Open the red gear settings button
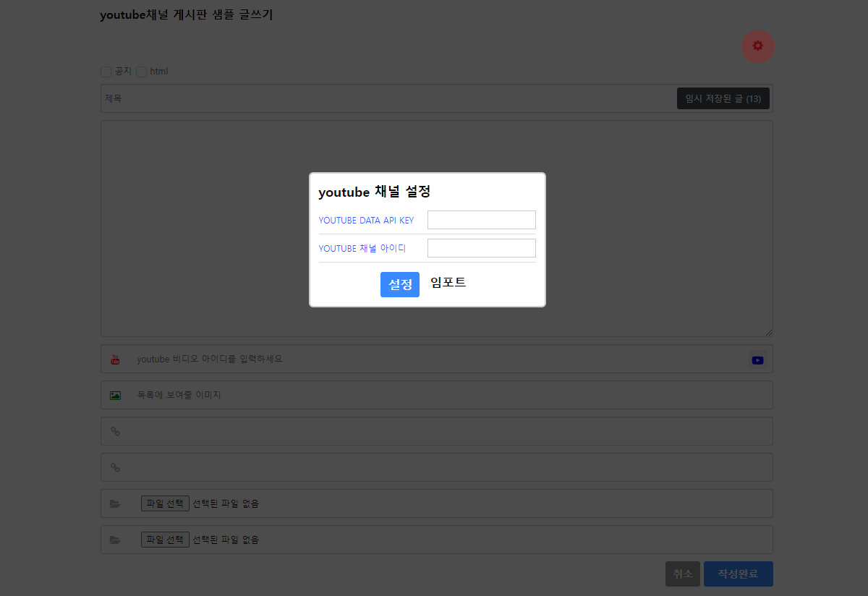Viewport: 868px width, 596px height. [758, 46]
